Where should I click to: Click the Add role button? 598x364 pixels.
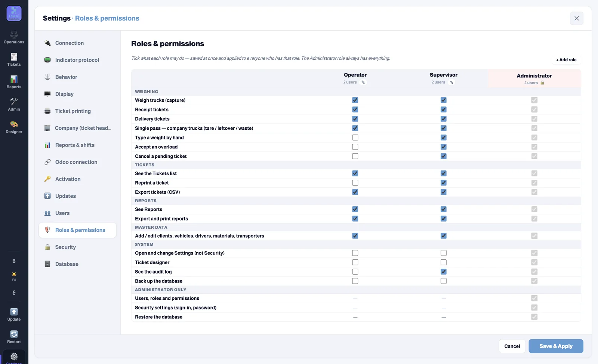[x=566, y=60]
